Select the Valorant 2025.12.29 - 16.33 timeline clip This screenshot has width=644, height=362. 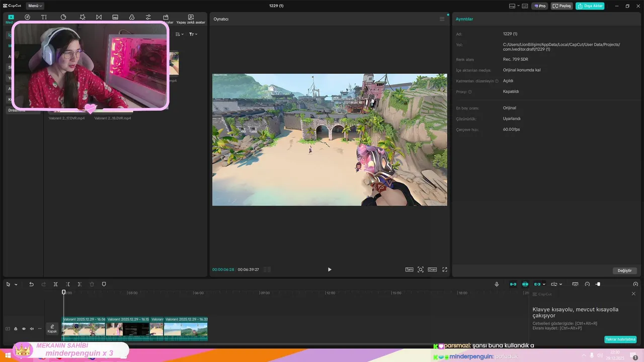pos(186,329)
